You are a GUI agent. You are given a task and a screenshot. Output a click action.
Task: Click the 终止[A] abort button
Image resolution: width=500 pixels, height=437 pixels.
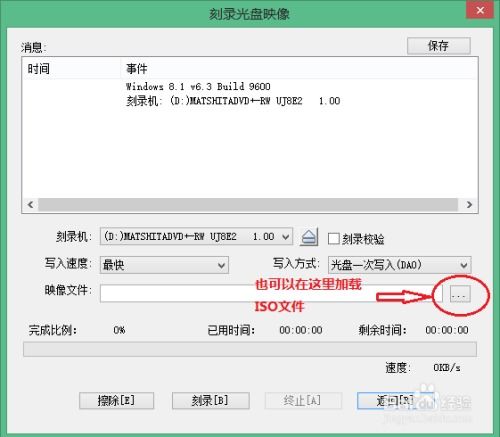click(x=303, y=400)
